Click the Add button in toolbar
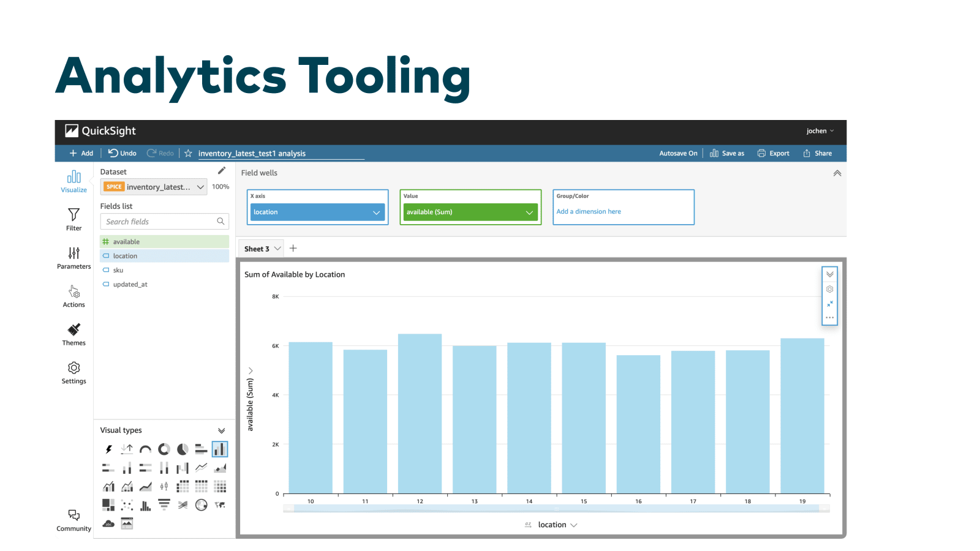 tap(81, 153)
